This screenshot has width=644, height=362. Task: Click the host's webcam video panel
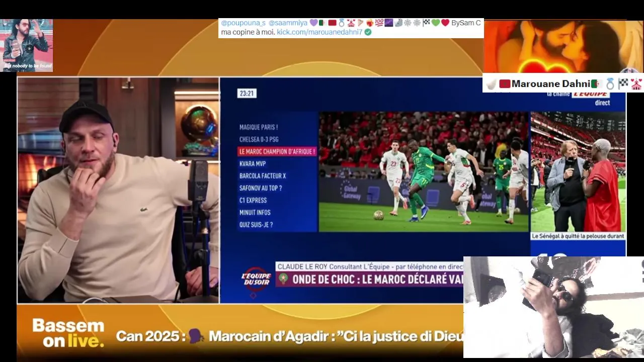click(118, 190)
